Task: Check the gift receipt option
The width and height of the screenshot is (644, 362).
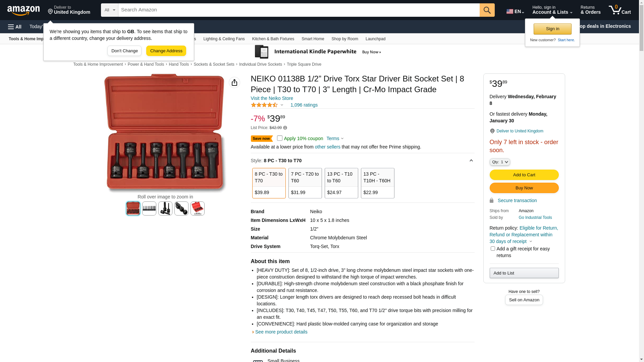Action: coord(493,249)
